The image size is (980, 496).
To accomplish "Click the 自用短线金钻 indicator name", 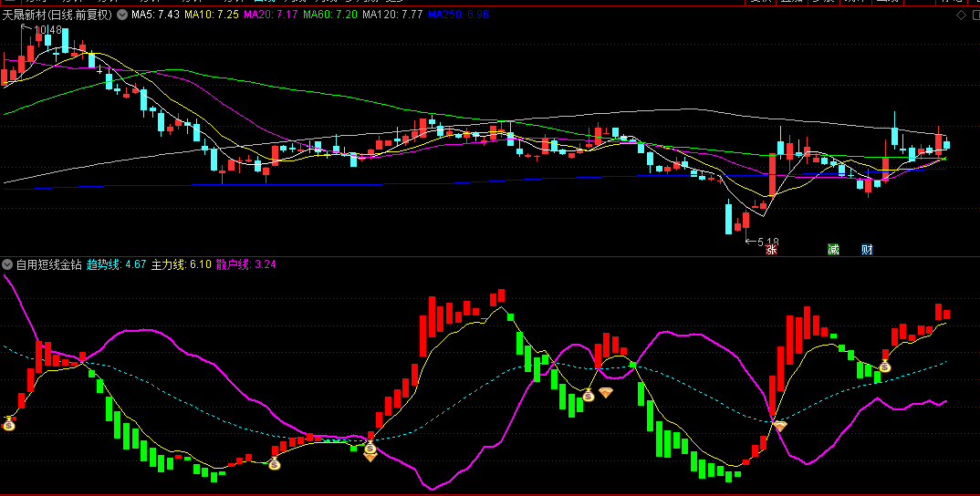I will (48, 264).
